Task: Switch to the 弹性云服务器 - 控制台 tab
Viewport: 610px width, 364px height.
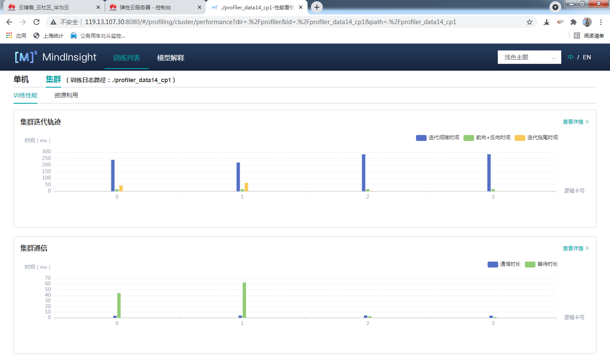Action: pyautogui.click(x=155, y=7)
